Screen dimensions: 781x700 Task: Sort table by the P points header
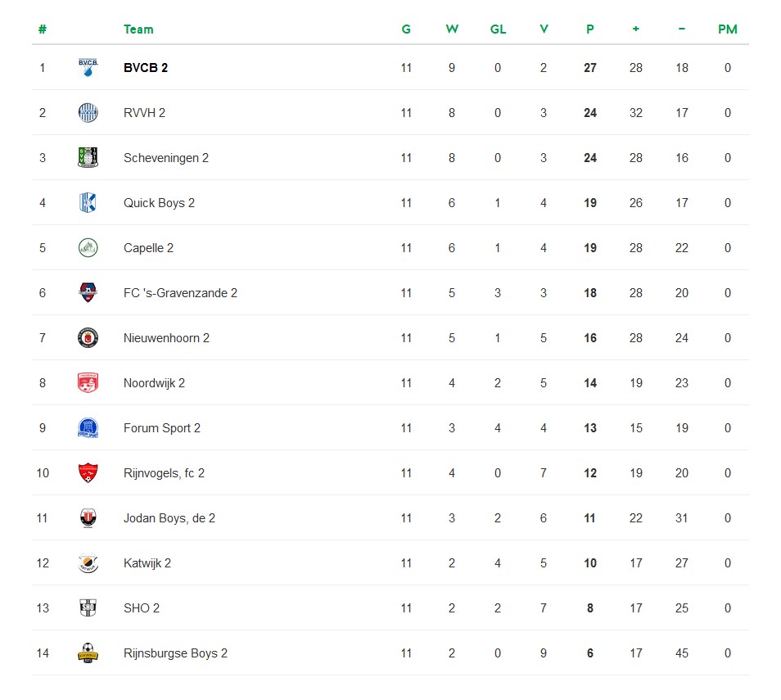589,29
